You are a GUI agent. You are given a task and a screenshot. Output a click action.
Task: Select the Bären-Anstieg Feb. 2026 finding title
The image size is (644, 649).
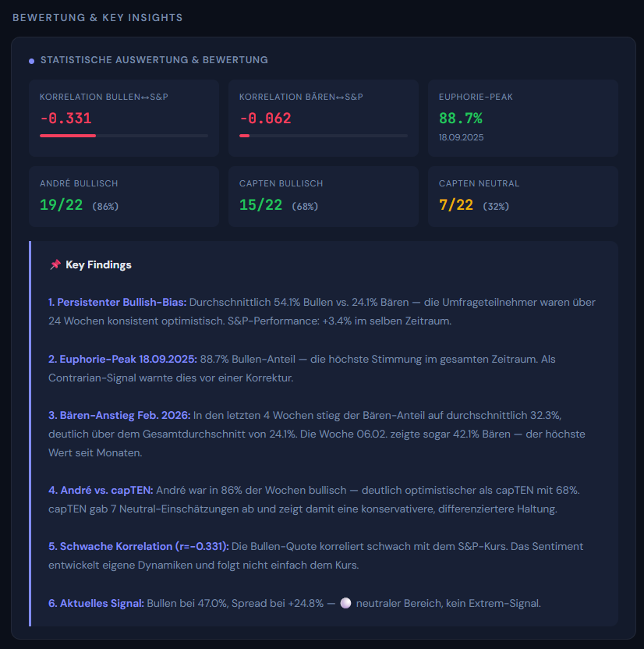119,415
